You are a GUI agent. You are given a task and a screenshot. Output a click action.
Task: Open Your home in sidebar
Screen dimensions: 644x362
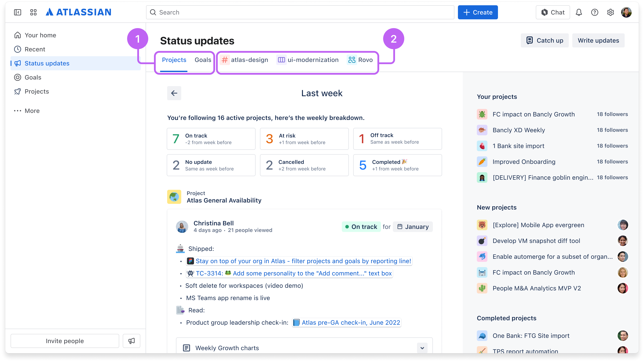[75, 35]
